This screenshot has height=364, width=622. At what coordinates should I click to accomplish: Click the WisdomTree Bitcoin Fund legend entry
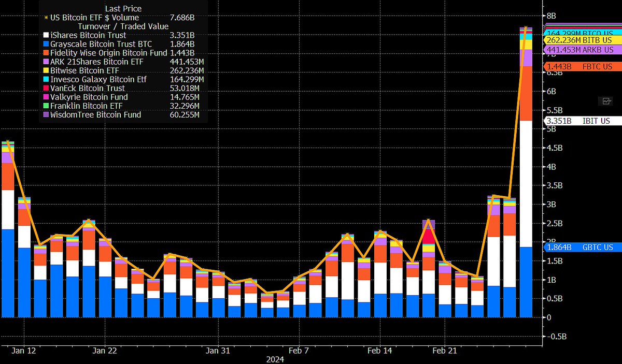coord(95,115)
